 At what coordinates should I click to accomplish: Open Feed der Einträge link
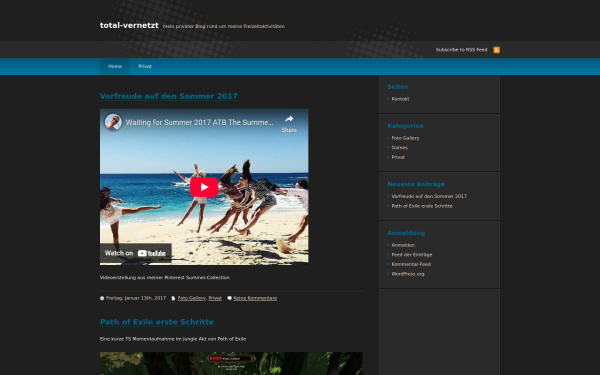tap(412, 254)
